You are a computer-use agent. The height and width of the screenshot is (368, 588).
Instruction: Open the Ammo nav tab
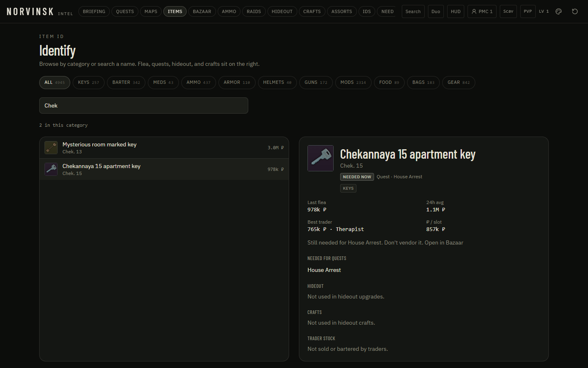229,11
